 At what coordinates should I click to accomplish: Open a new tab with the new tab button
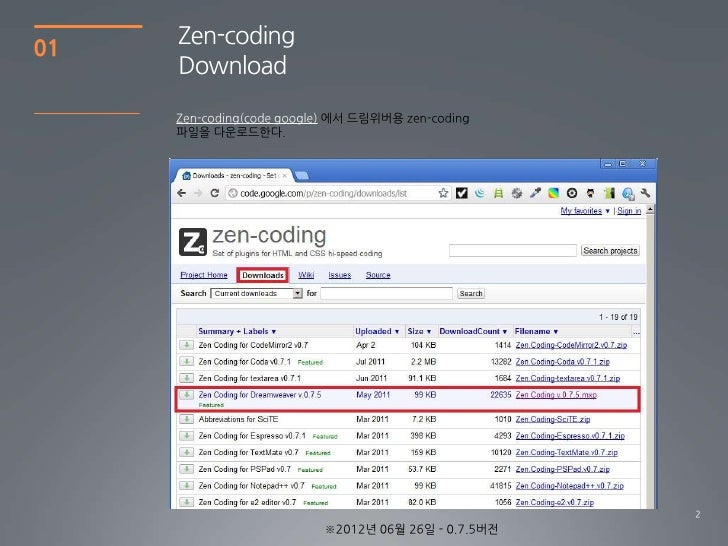(302, 176)
